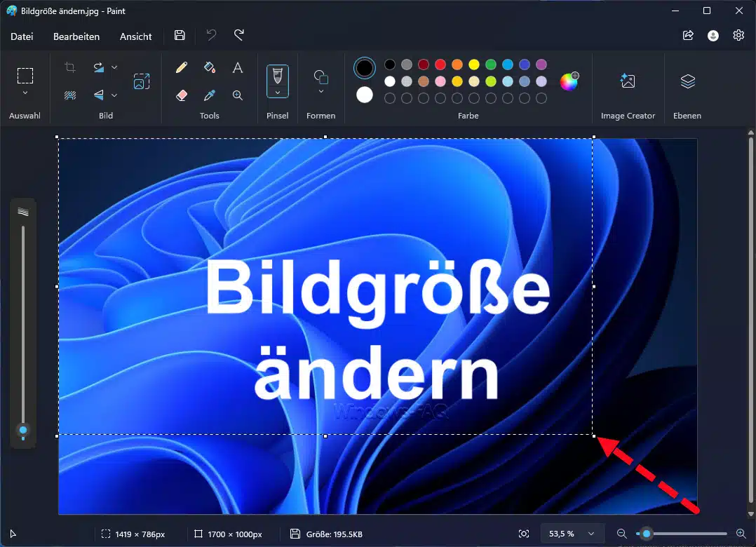This screenshot has height=547, width=756.
Task: Click the zoom in plus button
Action: coord(741,534)
